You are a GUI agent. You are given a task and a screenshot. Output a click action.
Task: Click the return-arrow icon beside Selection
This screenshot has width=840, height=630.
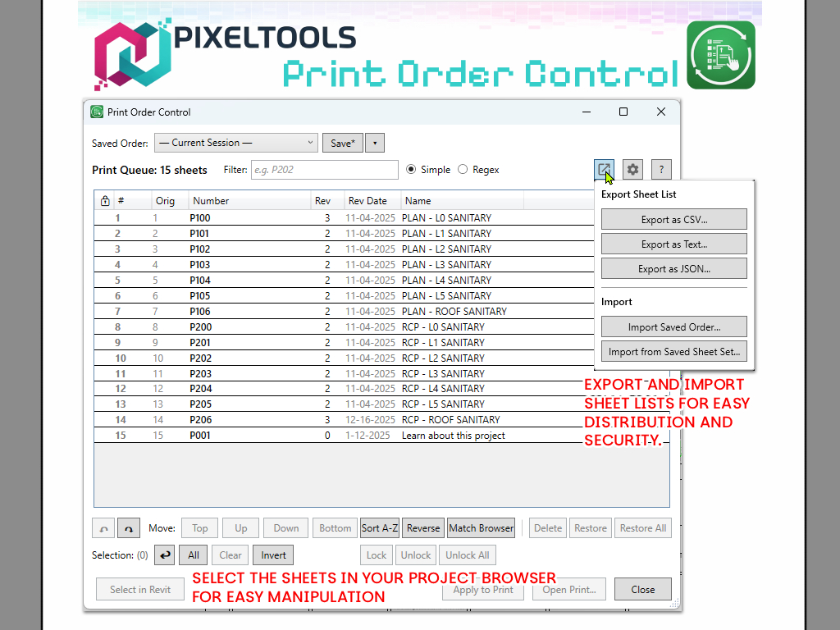pos(165,555)
